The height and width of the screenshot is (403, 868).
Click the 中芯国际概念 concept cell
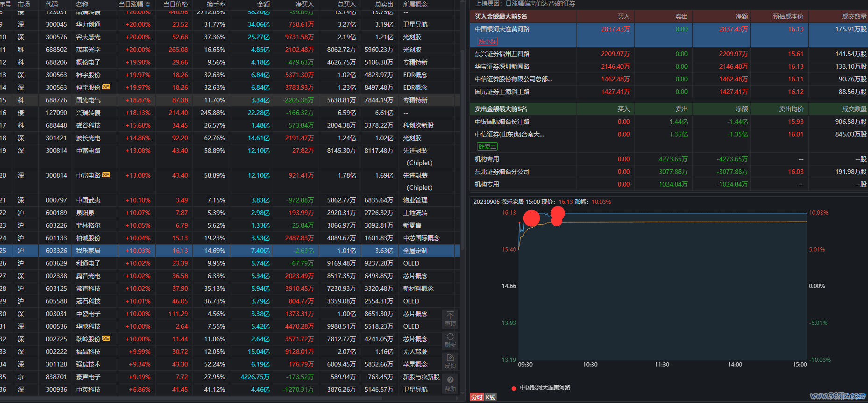click(x=421, y=238)
